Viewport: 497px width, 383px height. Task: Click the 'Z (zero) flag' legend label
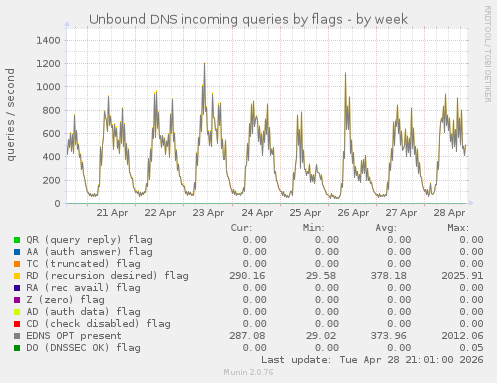(x=65, y=300)
